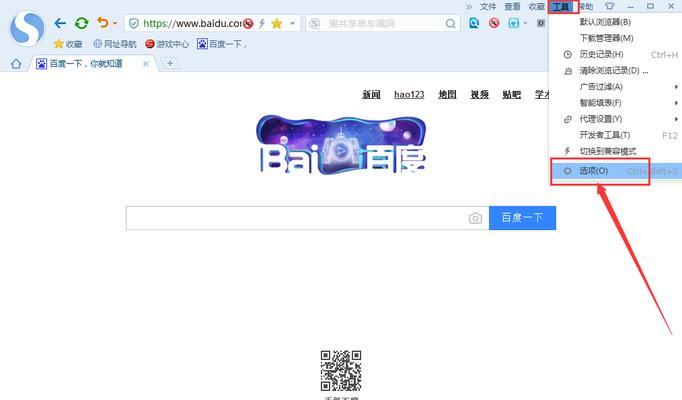682x400 pixels.
Task: Select the 百度一下，你就知道 tab
Action: pyautogui.click(x=86, y=64)
